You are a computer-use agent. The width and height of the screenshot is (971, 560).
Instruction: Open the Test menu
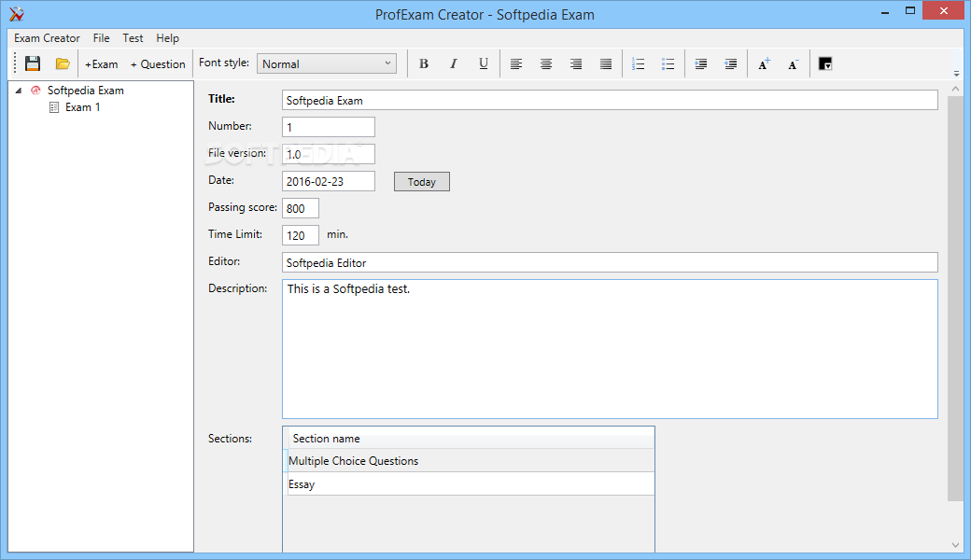(x=133, y=38)
